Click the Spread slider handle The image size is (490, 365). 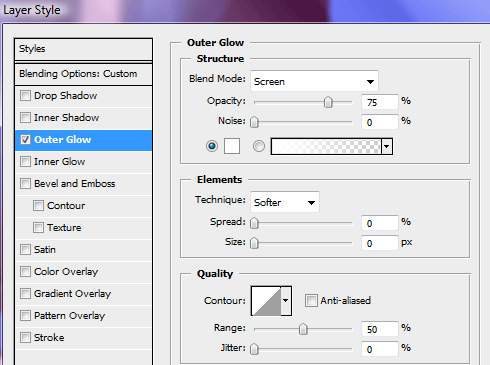click(x=254, y=223)
